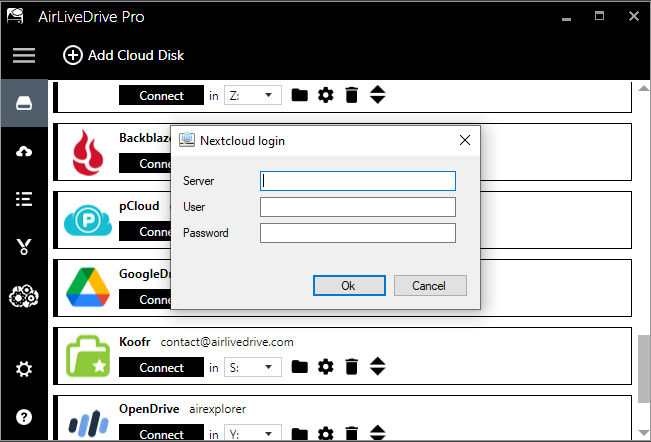
Task: Select the drives sidebar icon
Action: click(x=24, y=103)
